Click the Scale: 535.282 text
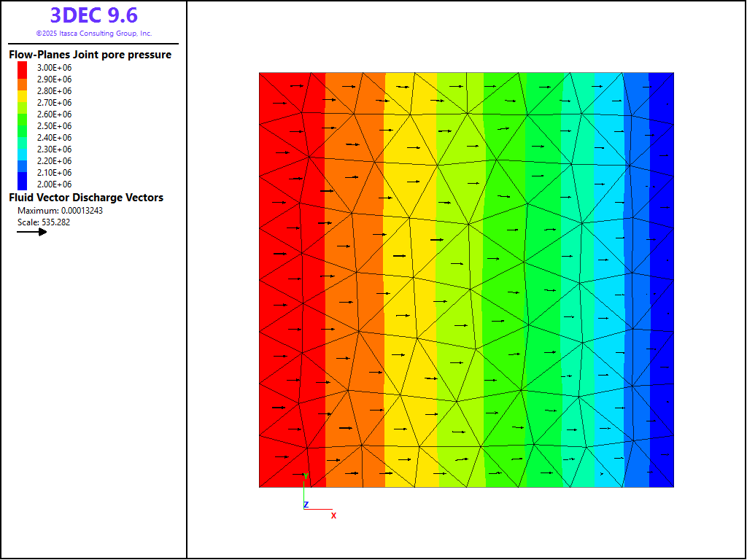747x560 pixels. click(44, 222)
